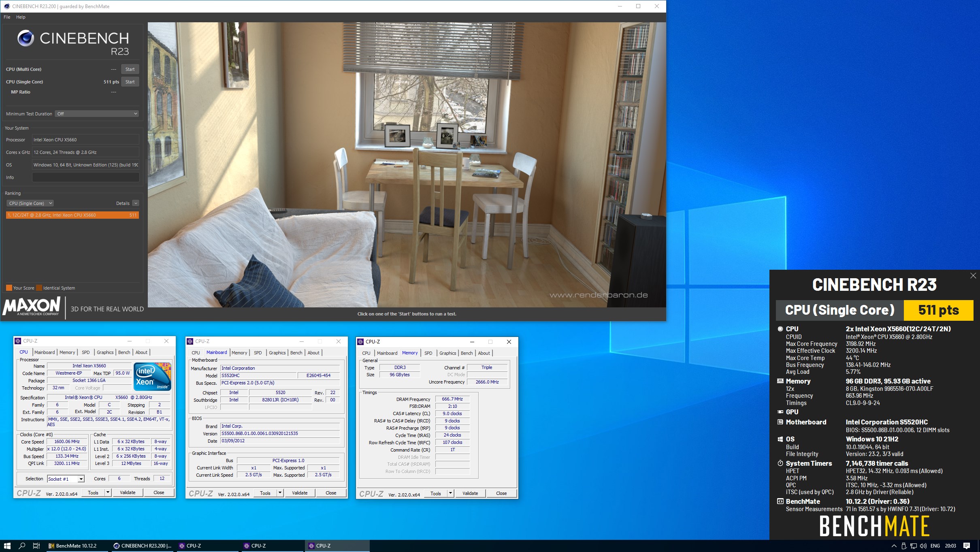Open Tools dropdown arrow in Memory CPU-Z
The height and width of the screenshot is (552, 980).
451,493
